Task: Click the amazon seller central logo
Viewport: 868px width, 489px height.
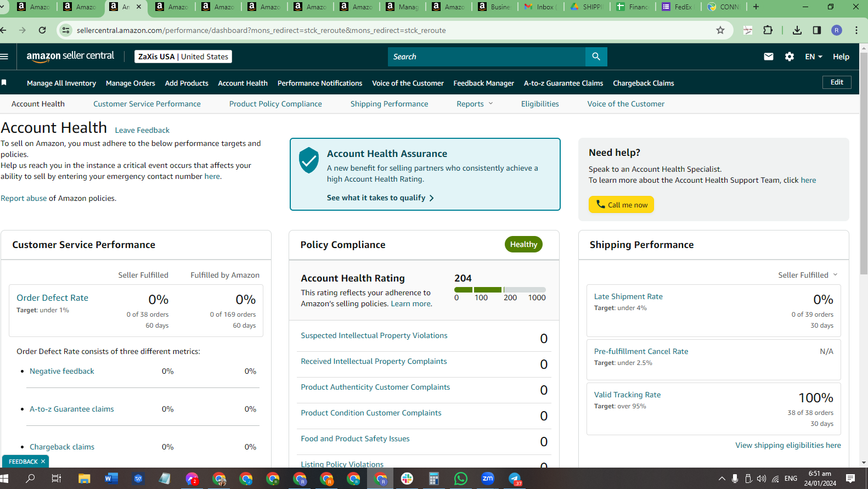Action: [x=70, y=56]
